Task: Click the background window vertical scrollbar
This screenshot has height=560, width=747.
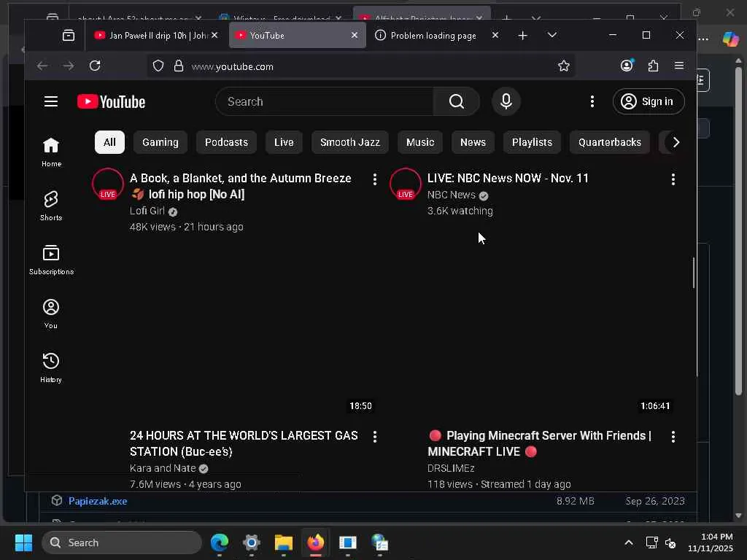Action: [x=738, y=231]
